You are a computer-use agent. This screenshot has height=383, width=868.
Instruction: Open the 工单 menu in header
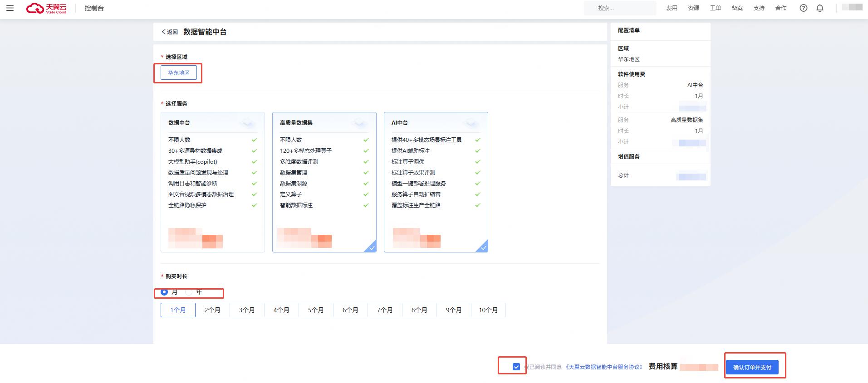click(x=715, y=8)
